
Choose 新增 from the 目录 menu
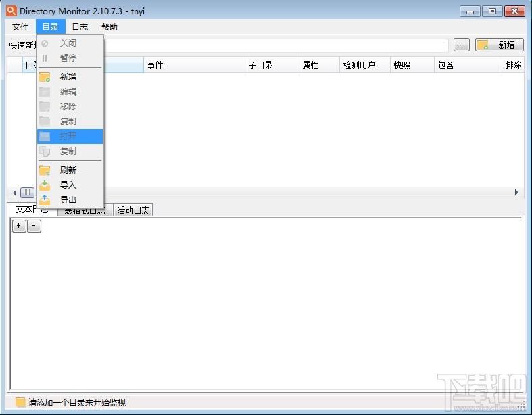click(x=70, y=77)
